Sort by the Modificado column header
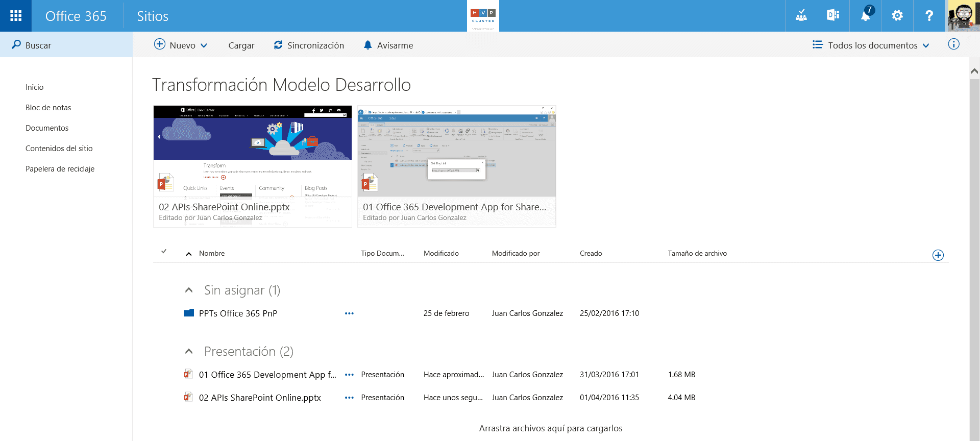This screenshot has width=980, height=441. pyautogui.click(x=441, y=253)
